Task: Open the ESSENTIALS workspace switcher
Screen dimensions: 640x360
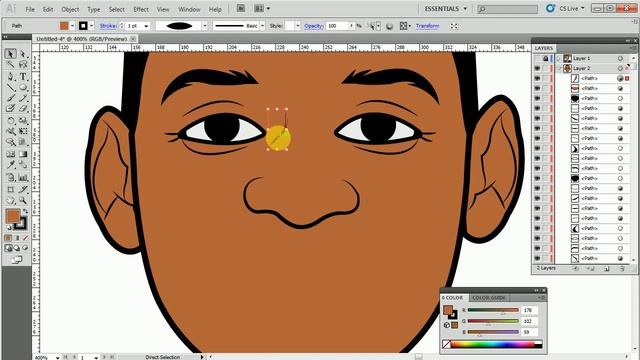Action: coord(445,9)
